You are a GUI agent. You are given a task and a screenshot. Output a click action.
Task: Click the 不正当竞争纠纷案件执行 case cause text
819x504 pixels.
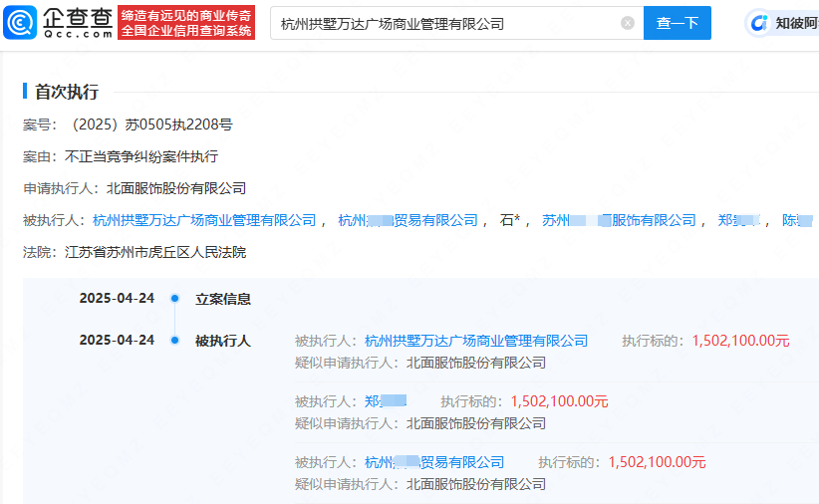(141, 156)
